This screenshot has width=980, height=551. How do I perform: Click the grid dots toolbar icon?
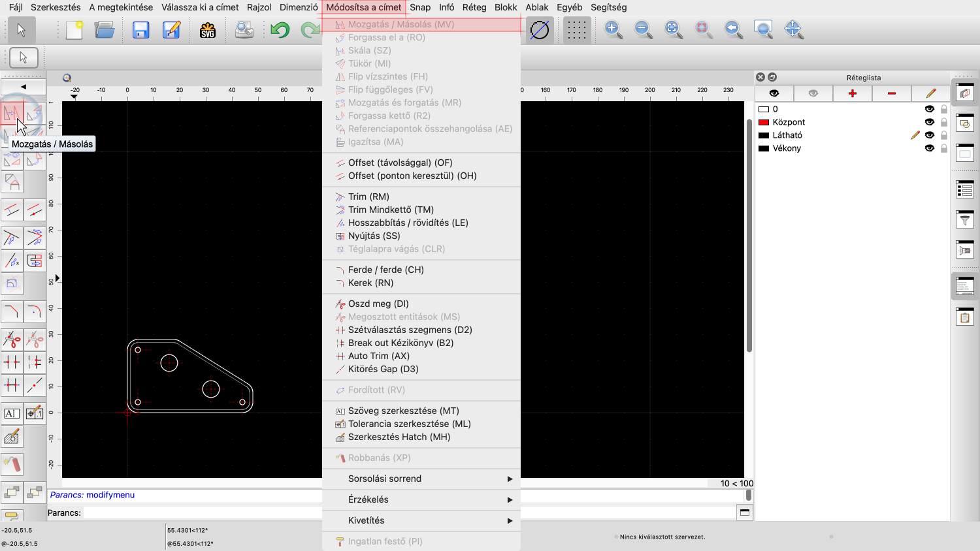point(576,30)
